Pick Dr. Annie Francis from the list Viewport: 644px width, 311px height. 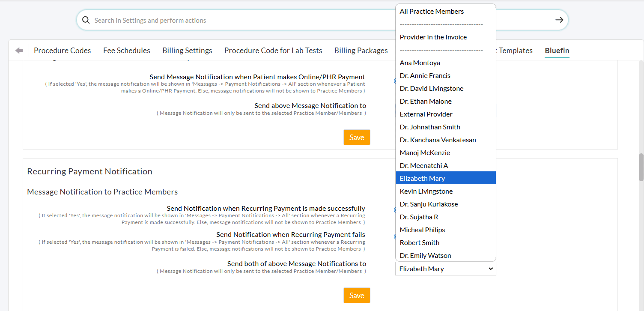click(x=425, y=76)
